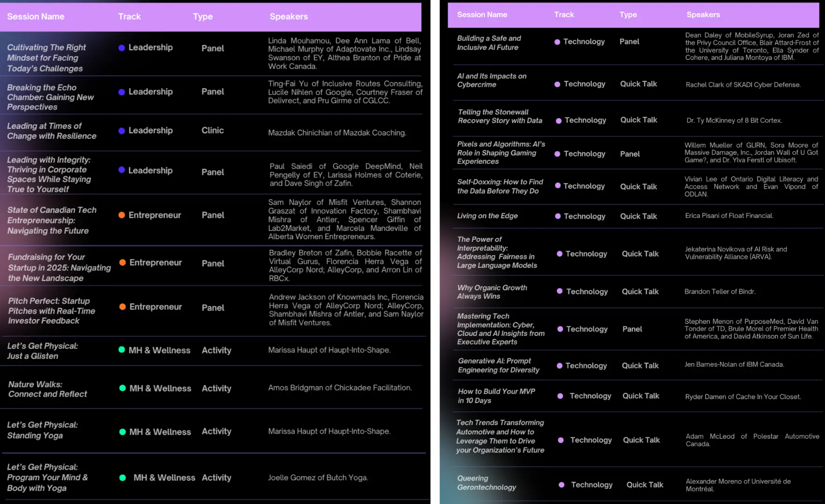825x504 pixels.
Task: Click pink Technology dot for Living on the Edge
Action: coord(558,216)
